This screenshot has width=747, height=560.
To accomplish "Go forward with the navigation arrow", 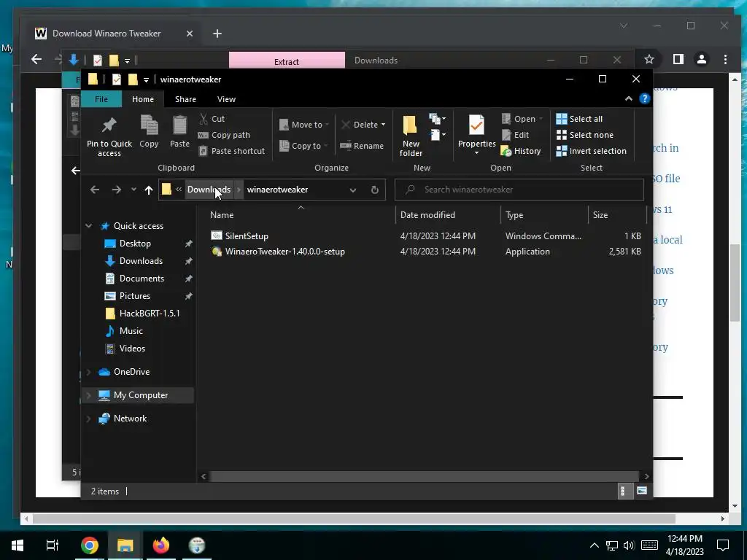I will pyautogui.click(x=116, y=190).
